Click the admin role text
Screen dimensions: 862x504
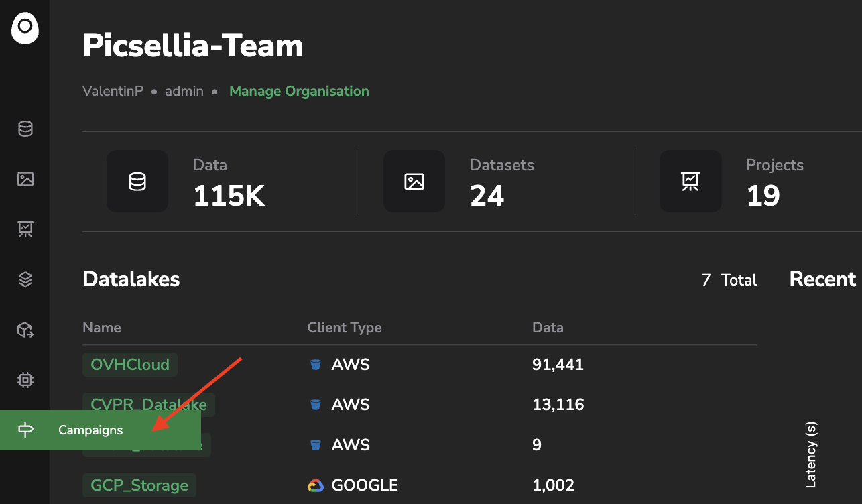tap(184, 91)
